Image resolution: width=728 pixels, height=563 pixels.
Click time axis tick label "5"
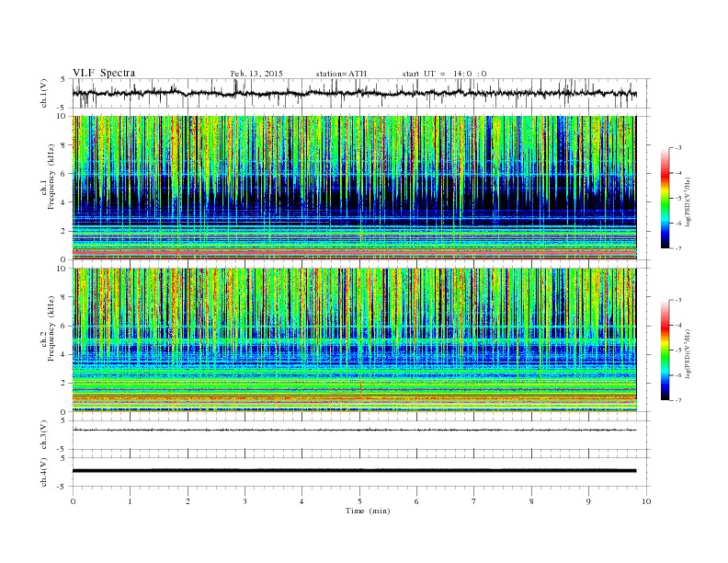point(359,501)
